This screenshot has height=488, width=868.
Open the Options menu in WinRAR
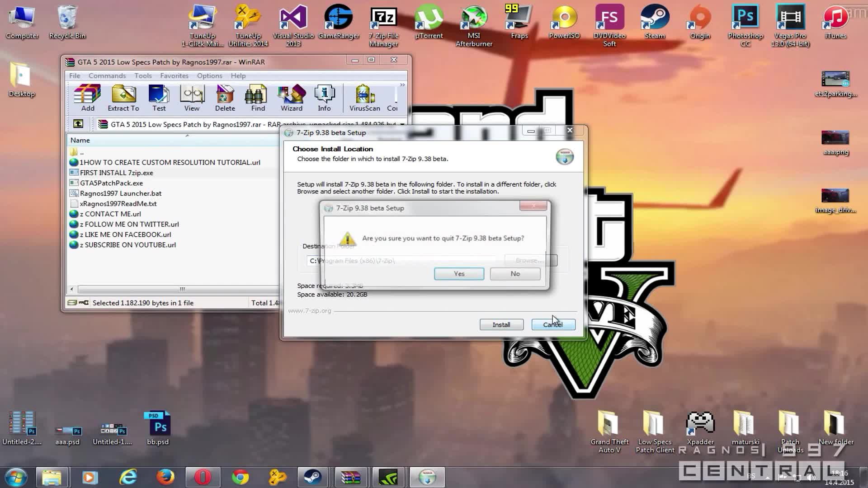click(209, 75)
